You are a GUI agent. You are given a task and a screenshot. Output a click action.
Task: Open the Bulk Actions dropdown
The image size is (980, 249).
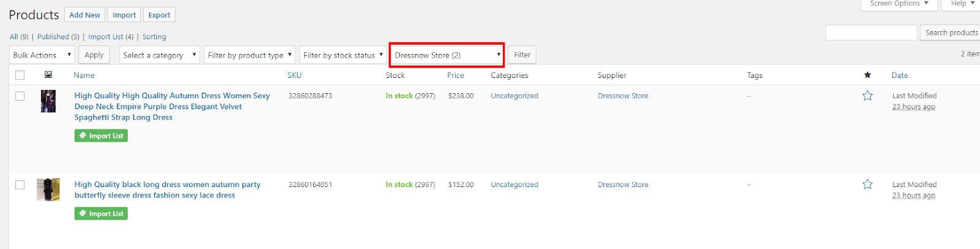[42, 55]
